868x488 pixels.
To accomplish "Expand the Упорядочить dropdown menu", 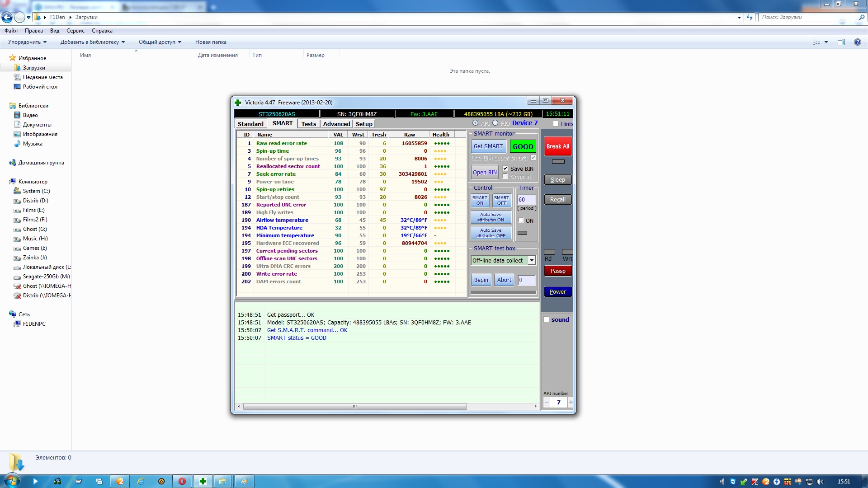I will point(27,42).
